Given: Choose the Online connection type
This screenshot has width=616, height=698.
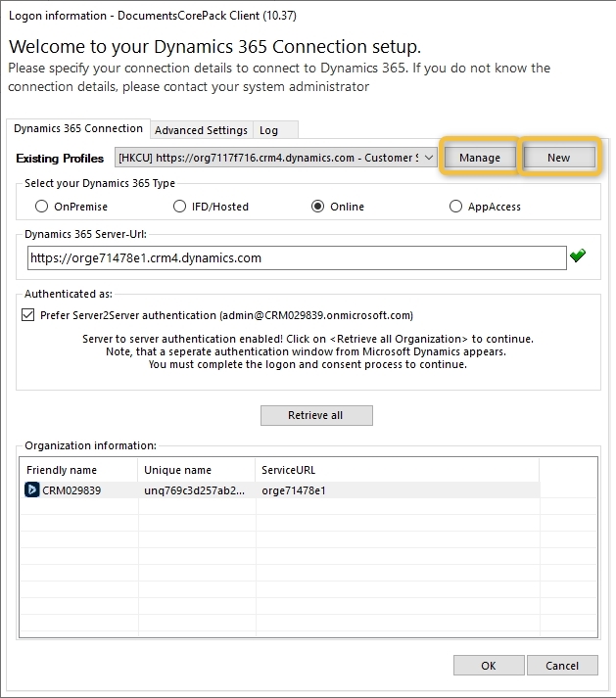Looking at the screenshot, I should click(x=318, y=207).
